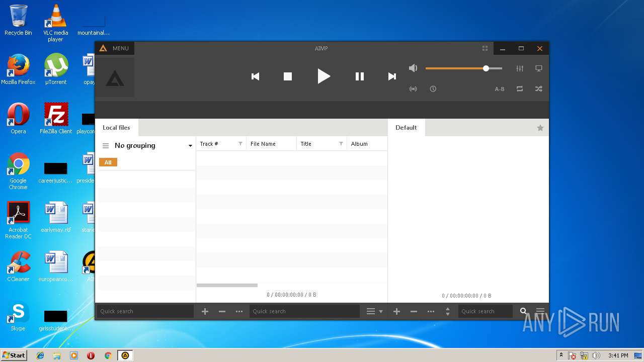Click the playlist search magnifier icon
644x362 pixels.
(x=523, y=312)
